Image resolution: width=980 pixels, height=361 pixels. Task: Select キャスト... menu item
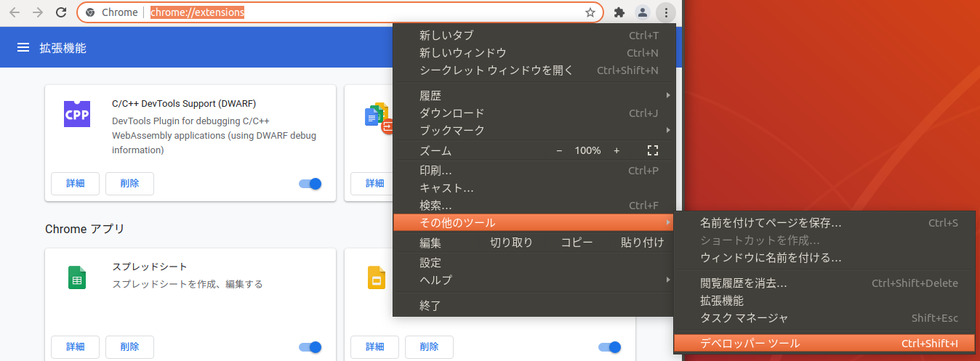point(534,188)
